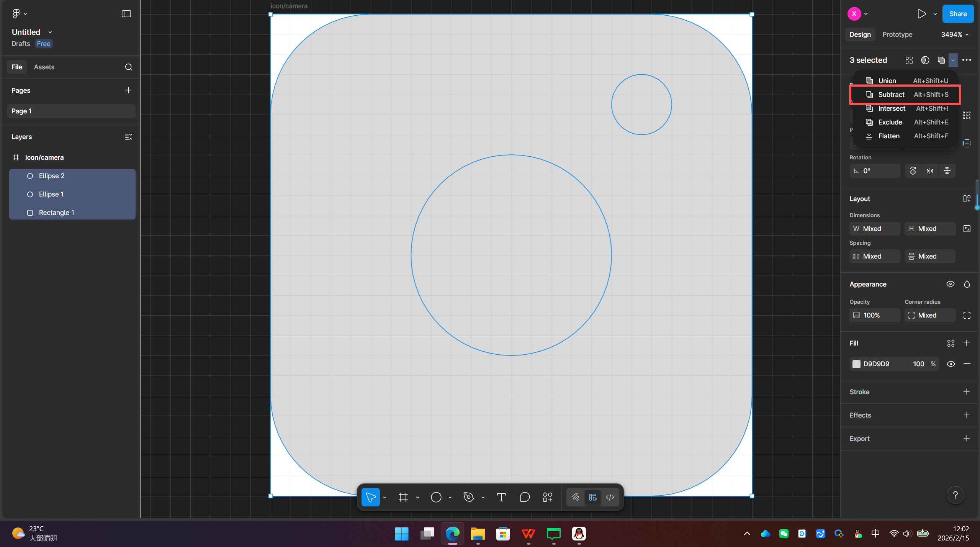Collapse all layers icon

click(x=128, y=137)
